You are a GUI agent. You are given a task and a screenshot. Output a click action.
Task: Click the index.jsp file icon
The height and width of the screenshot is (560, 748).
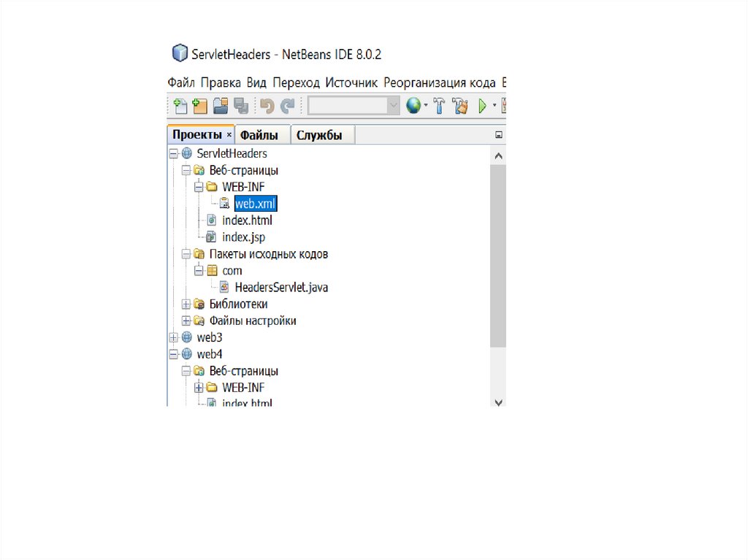[211, 237]
